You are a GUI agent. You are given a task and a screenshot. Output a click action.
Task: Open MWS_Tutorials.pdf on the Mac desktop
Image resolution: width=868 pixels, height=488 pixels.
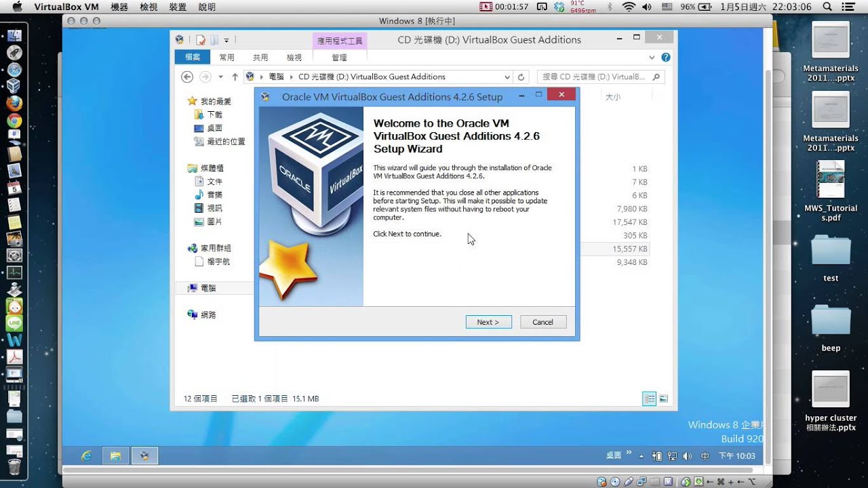click(831, 192)
